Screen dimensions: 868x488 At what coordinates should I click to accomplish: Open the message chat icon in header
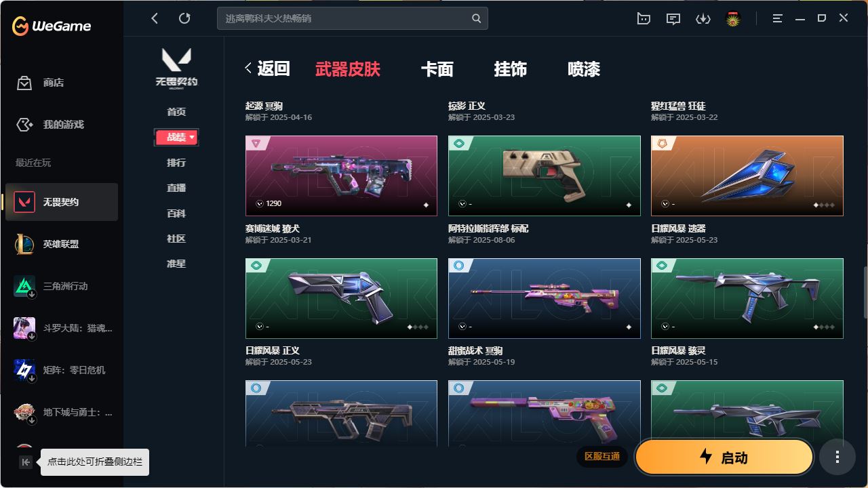click(x=673, y=19)
